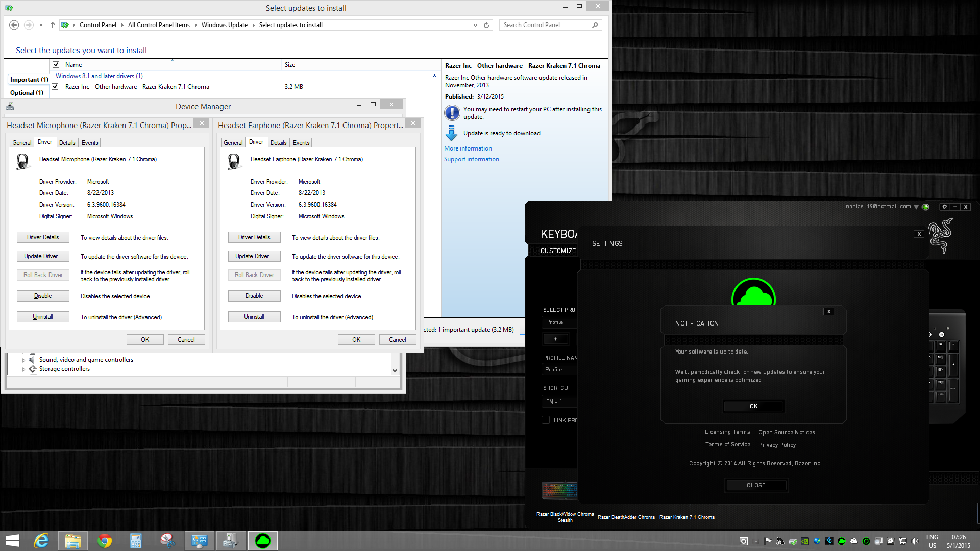Image resolution: width=980 pixels, height=551 pixels.
Task: Uncheck the Razer Kraken 7.1 Chroma update
Action: click(x=55, y=87)
